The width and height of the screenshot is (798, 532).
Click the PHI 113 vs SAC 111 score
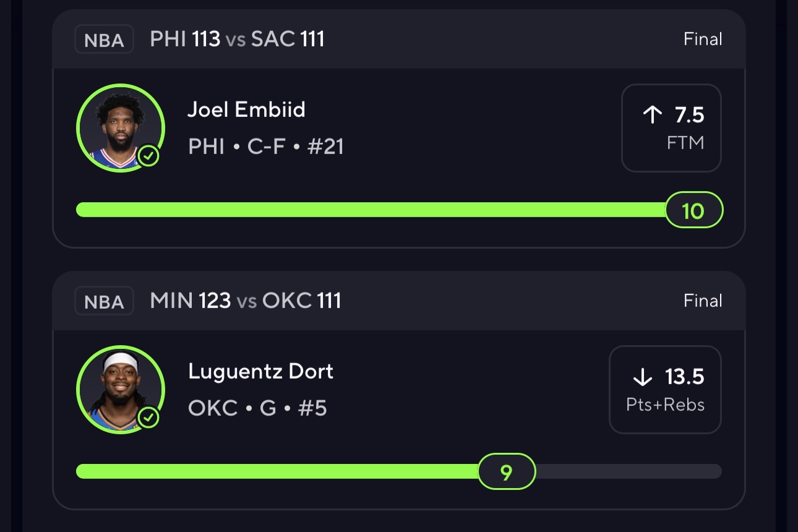237,40
